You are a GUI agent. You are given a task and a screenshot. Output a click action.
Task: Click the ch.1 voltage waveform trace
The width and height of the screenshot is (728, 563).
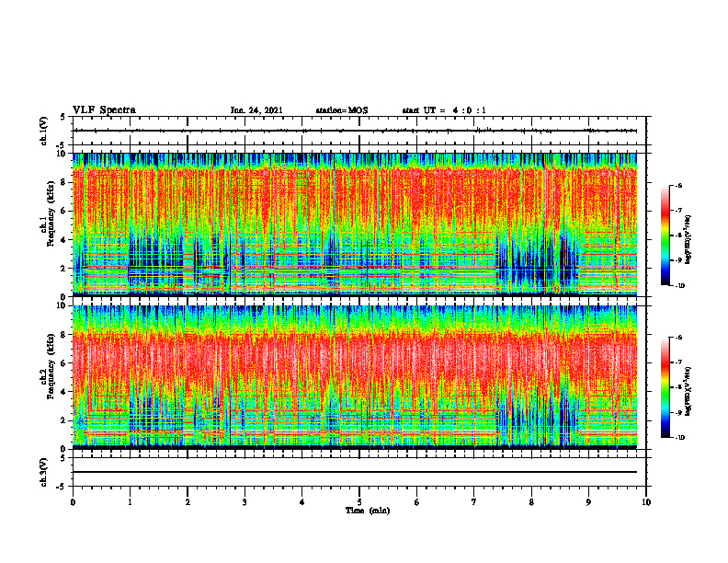tap(355, 131)
